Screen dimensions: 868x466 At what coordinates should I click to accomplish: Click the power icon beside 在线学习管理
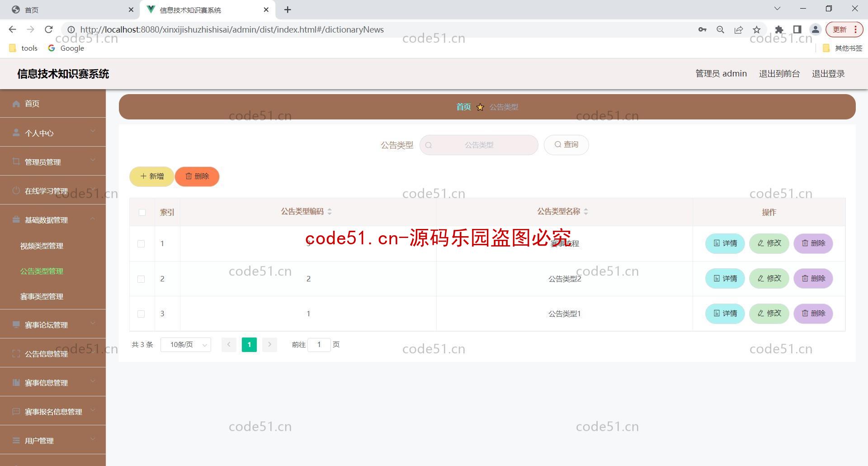16,190
